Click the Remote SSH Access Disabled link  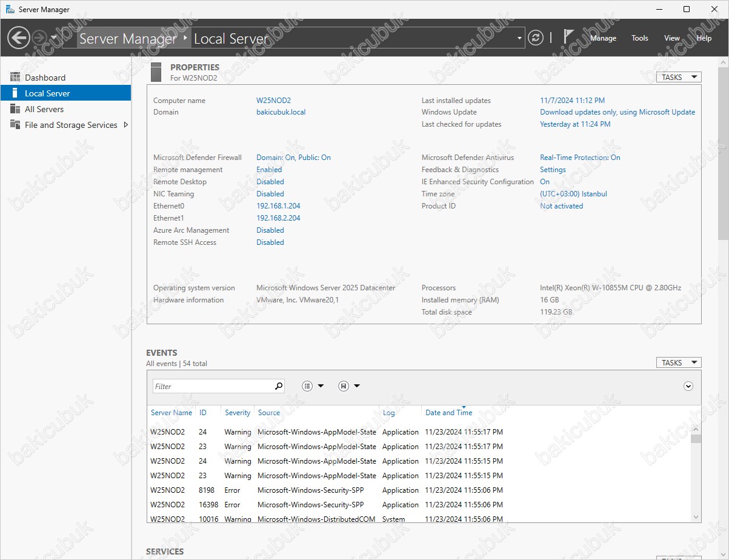(x=270, y=242)
